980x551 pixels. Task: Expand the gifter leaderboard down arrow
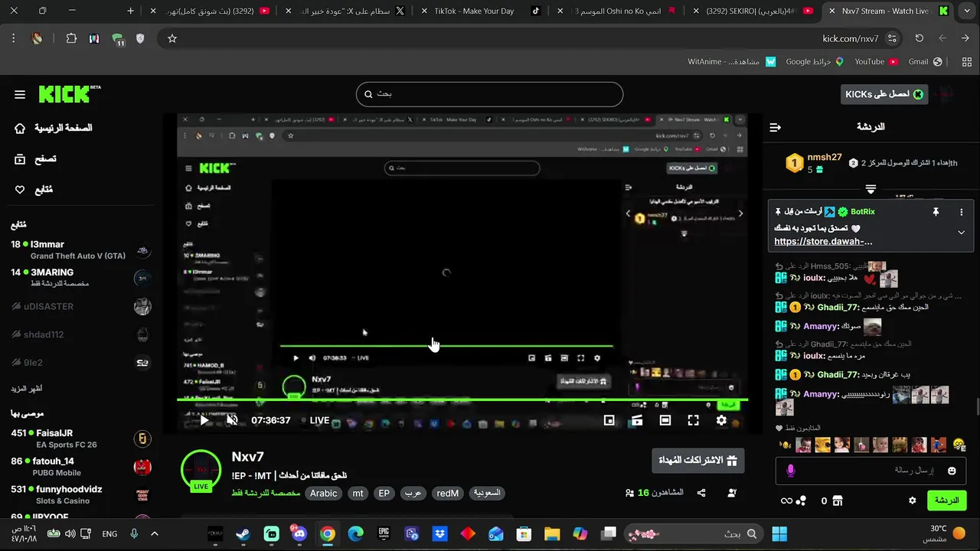pos(871,189)
